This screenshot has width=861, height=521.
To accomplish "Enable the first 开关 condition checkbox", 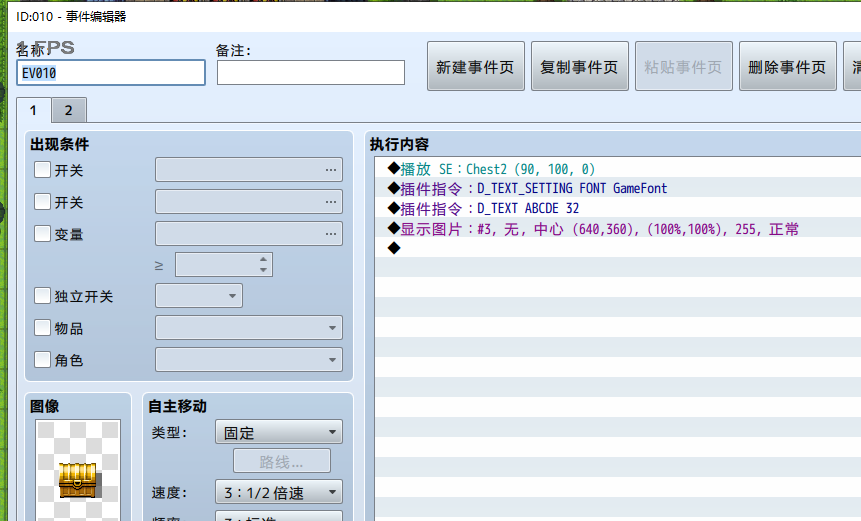I will click(42, 170).
